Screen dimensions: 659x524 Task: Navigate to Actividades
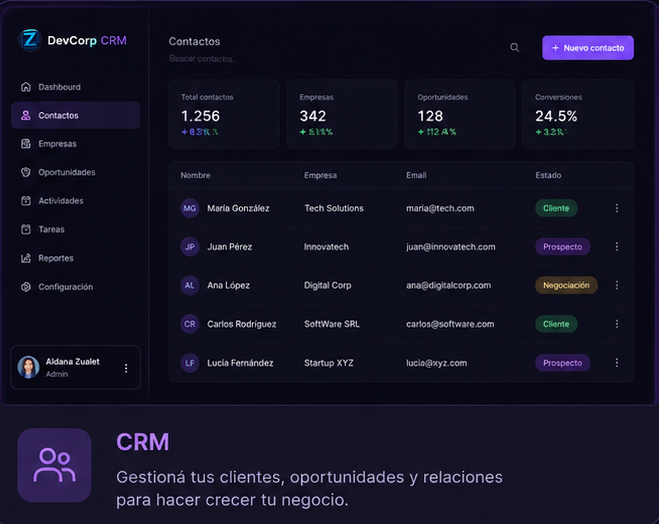[76, 201]
